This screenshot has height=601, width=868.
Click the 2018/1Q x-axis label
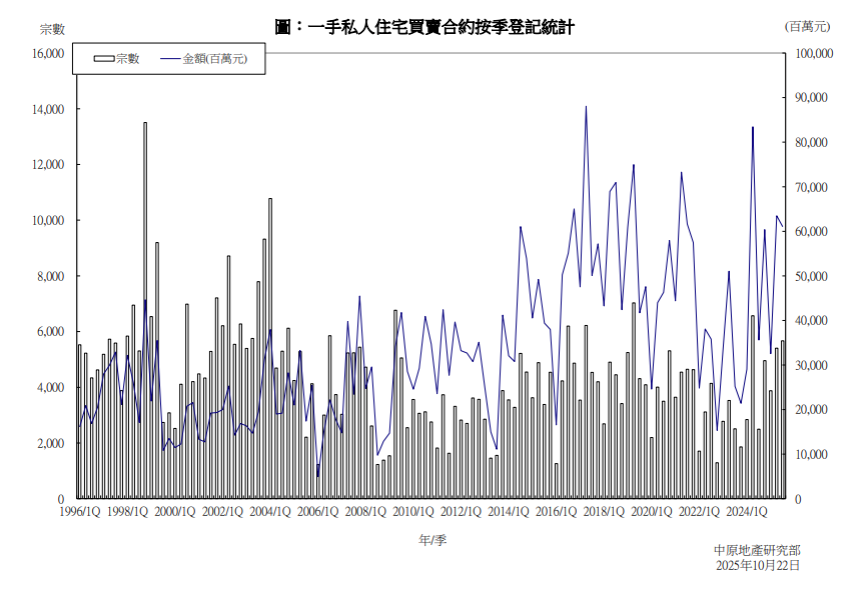tap(603, 511)
